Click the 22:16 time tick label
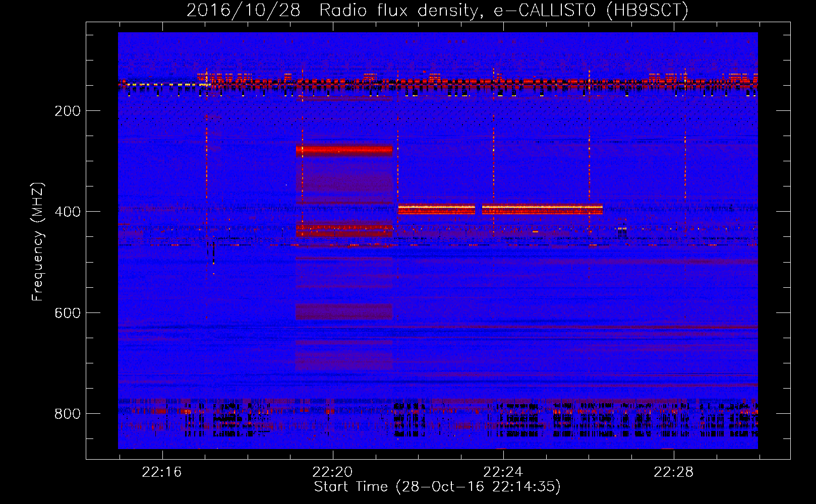This screenshot has height=504, width=816. (x=161, y=472)
